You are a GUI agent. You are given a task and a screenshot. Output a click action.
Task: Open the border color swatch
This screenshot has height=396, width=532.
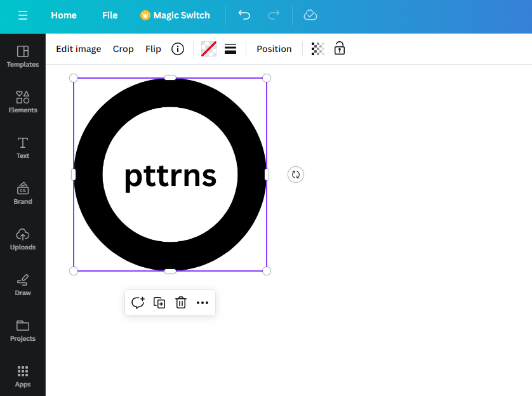tap(209, 49)
